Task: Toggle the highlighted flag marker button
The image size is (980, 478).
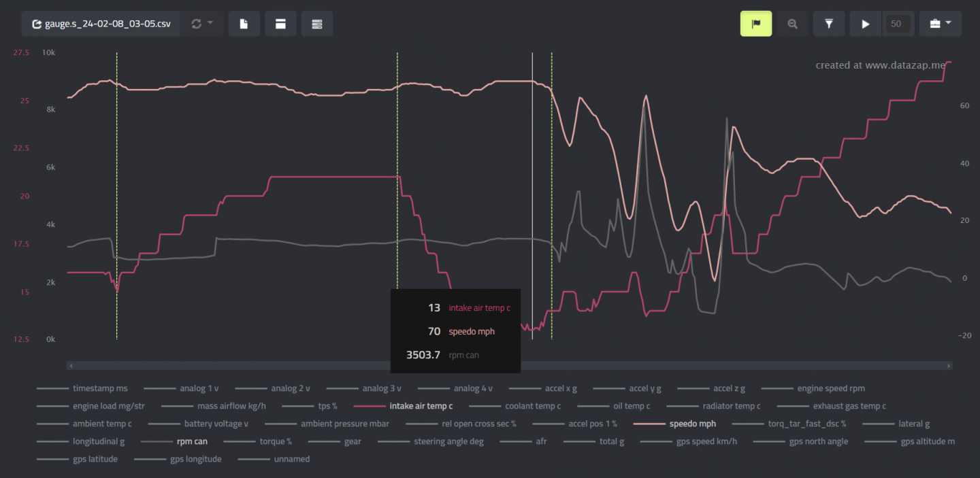Action: 755,24
